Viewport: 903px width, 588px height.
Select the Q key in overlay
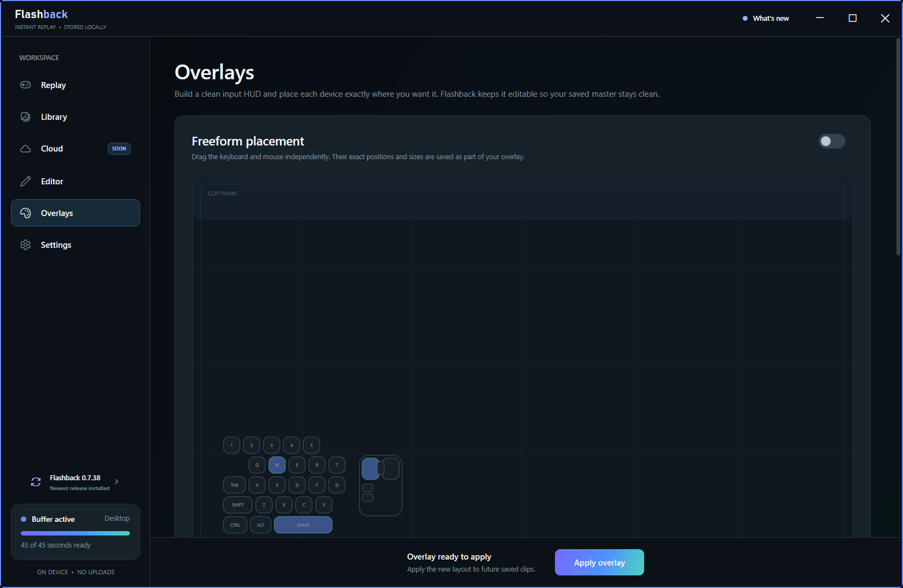tap(257, 465)
